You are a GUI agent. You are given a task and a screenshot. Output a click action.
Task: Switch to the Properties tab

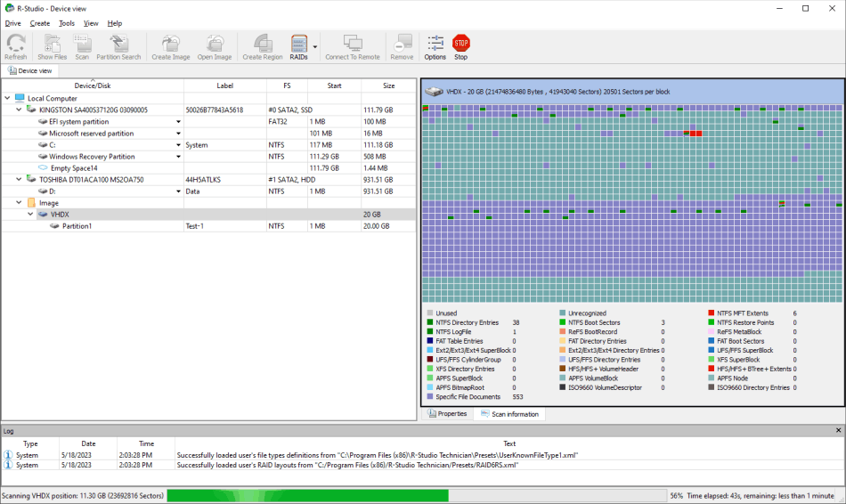(x=447, y=414)
